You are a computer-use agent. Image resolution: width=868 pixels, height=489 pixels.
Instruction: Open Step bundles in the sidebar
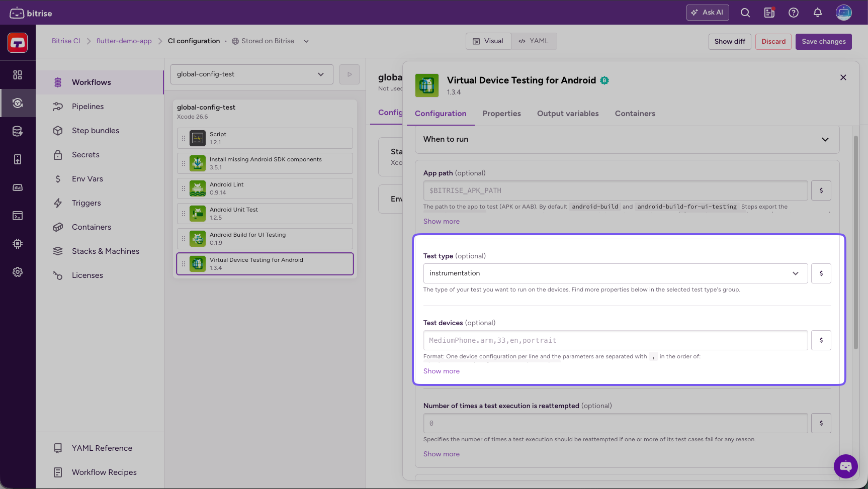click(100, 131)
